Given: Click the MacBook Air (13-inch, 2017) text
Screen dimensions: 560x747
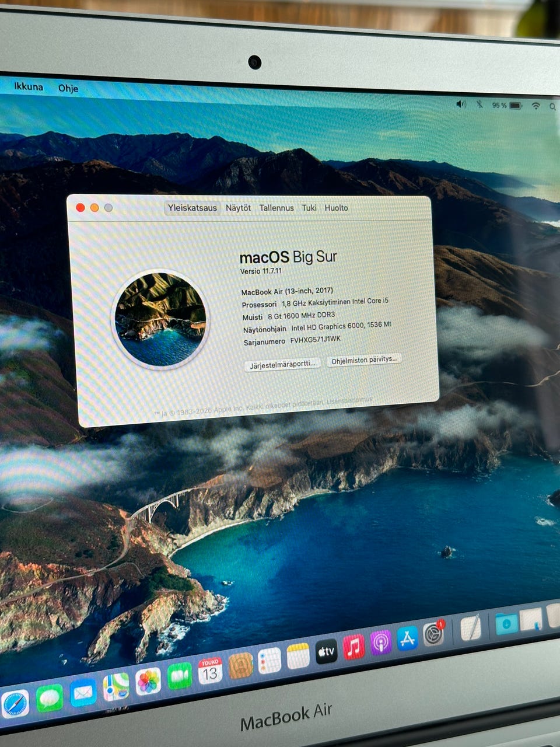Looking at the screenshot, I should click(x=287, y=291).
